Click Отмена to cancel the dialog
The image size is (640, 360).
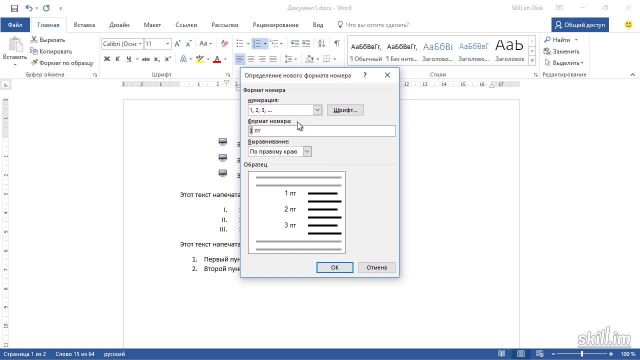(x=376, y=267)
